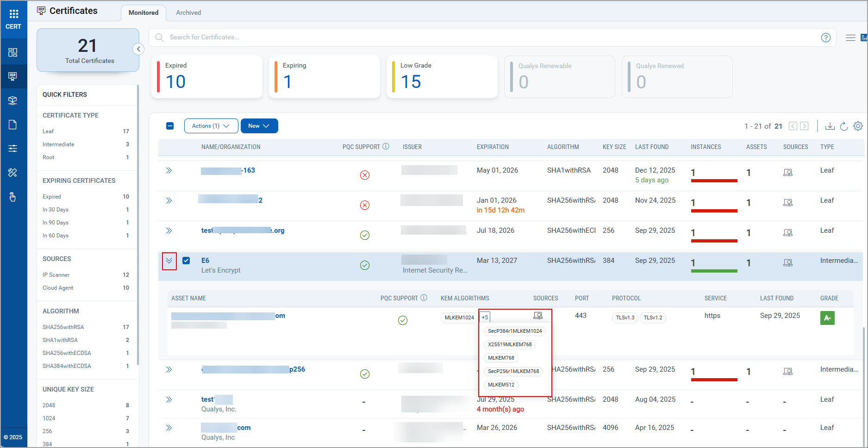Collapse the left filters panel arrow
868x448 pixels.
coord(138,49)
